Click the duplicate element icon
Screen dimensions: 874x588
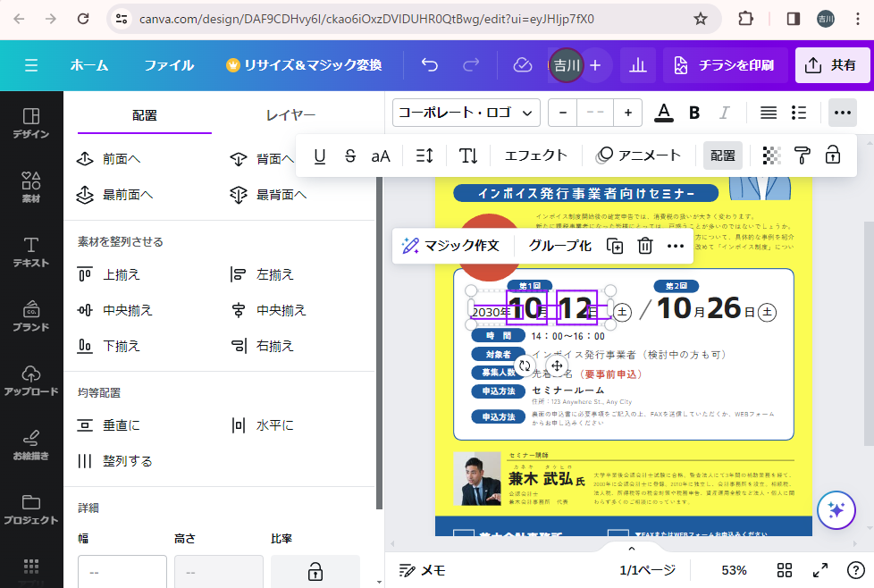(615, 246)
